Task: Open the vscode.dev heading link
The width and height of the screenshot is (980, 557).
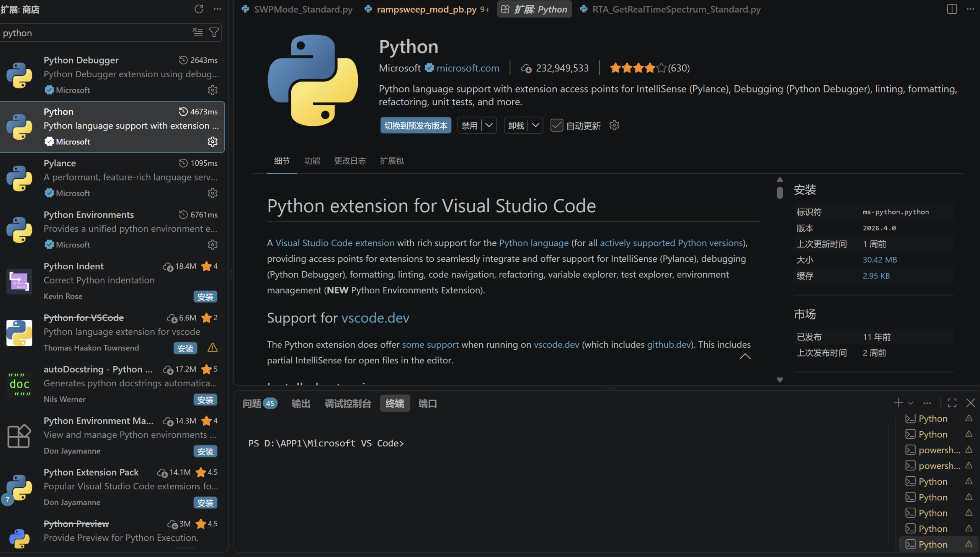Action: point(375,318)
